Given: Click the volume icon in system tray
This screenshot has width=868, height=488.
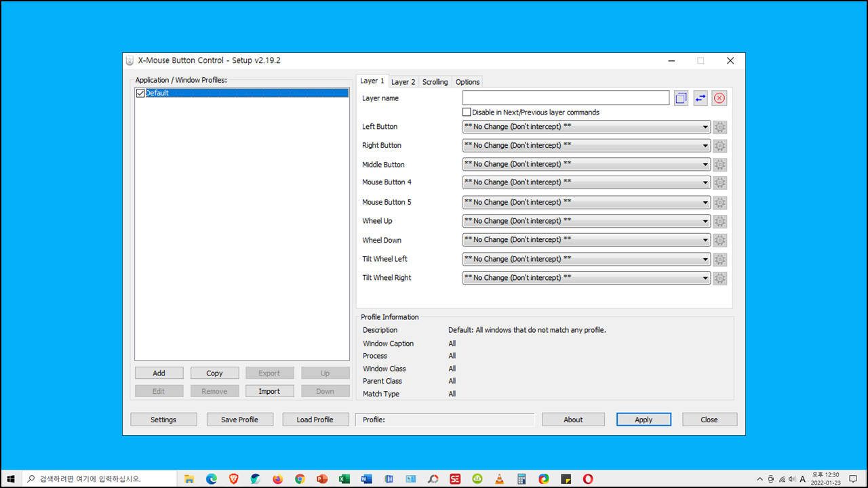Looking at the screenshot, I should pyautogui.click(x=792, y=479).
